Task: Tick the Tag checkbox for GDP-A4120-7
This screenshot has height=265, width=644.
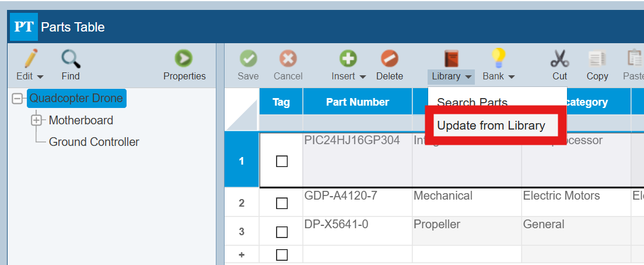Action: point(282,203)
